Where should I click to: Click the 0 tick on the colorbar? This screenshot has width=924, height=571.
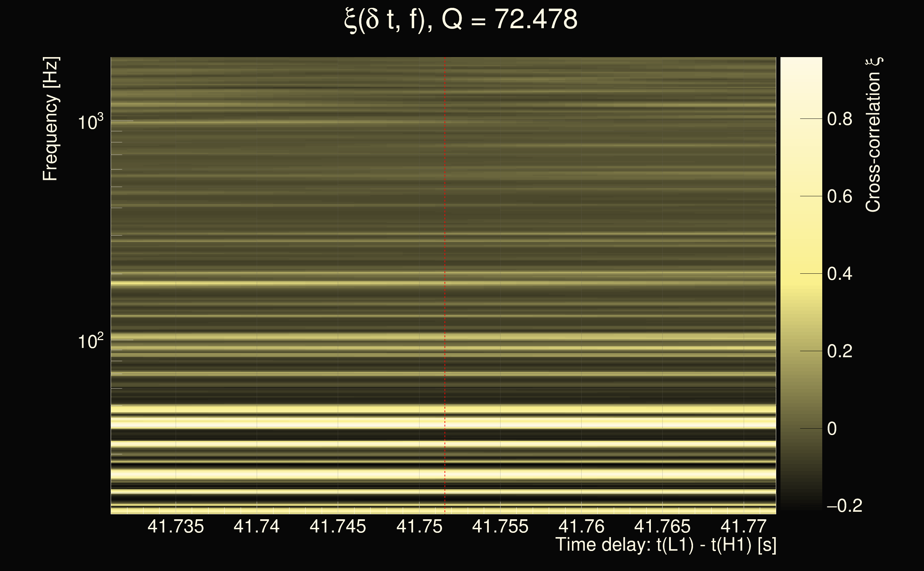(x=832, y=429)
